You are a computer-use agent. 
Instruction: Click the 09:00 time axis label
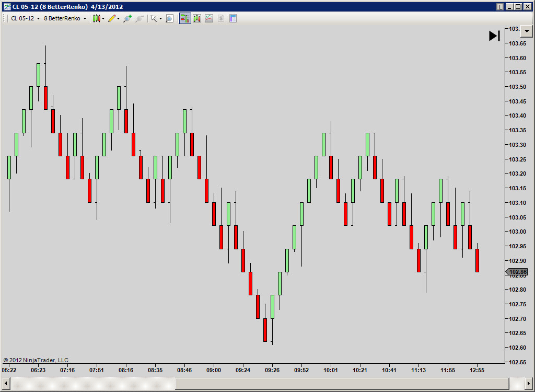pyautogui.click(x=214, y=370)
